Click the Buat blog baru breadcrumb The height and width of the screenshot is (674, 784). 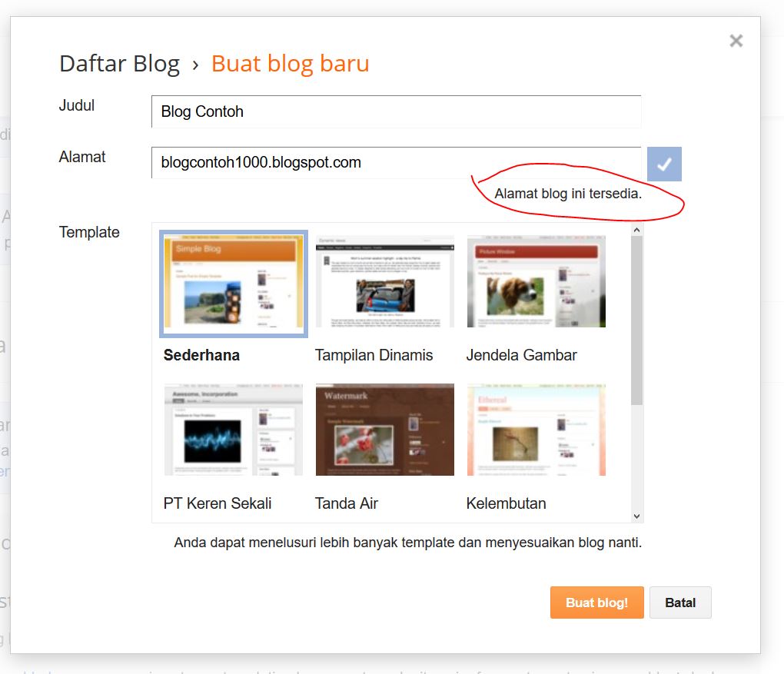tap(290, 64)
